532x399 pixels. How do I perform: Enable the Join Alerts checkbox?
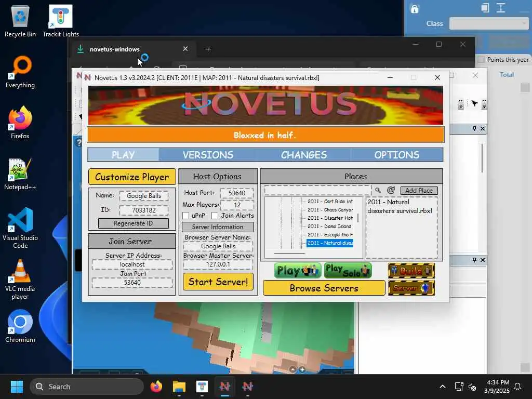tap(215, 216)
